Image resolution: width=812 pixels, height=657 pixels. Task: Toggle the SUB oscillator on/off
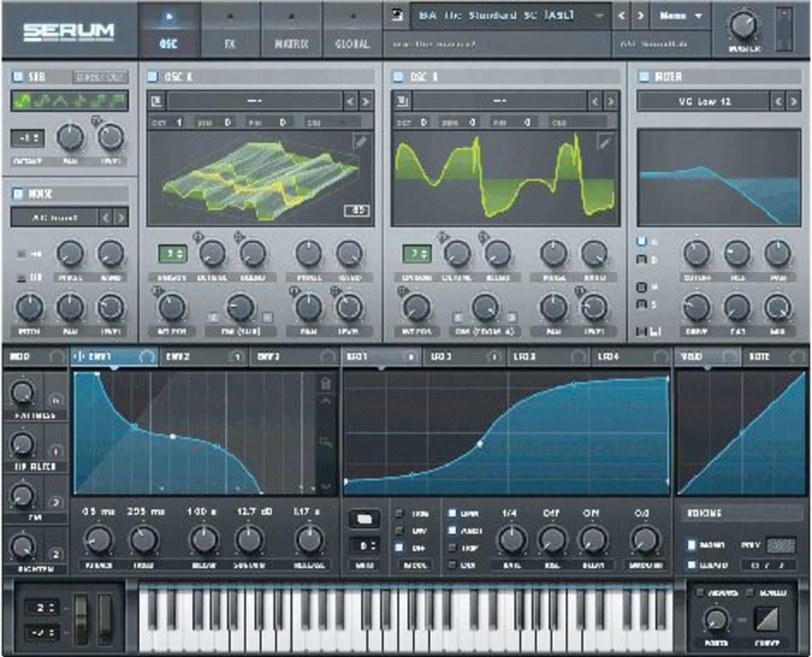coord(17,77)
